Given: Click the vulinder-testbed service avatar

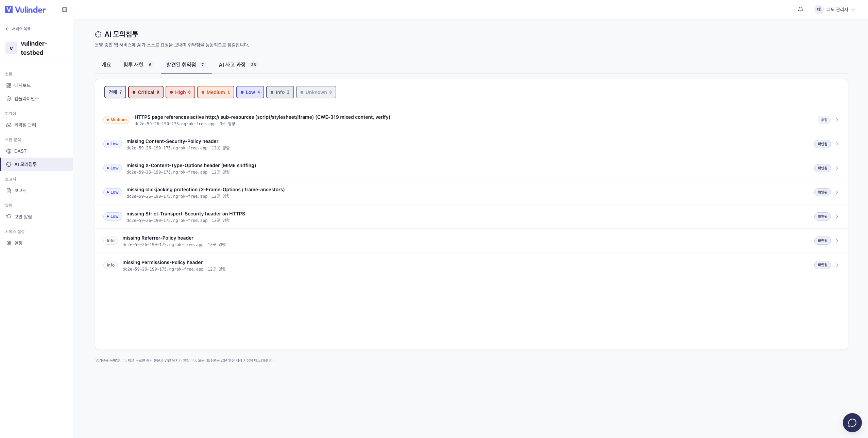Looking at the screenshot, I should [11, 48].
